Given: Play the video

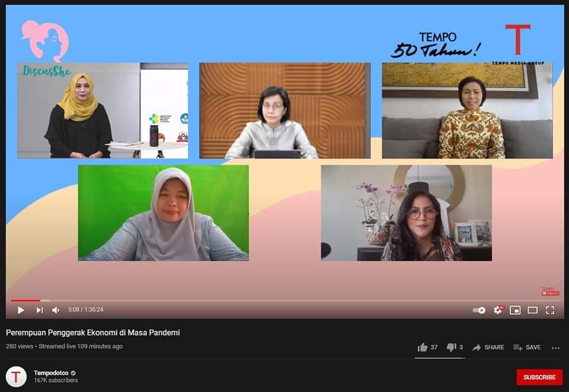Looking at the screenshot, I should pos(21,310).
